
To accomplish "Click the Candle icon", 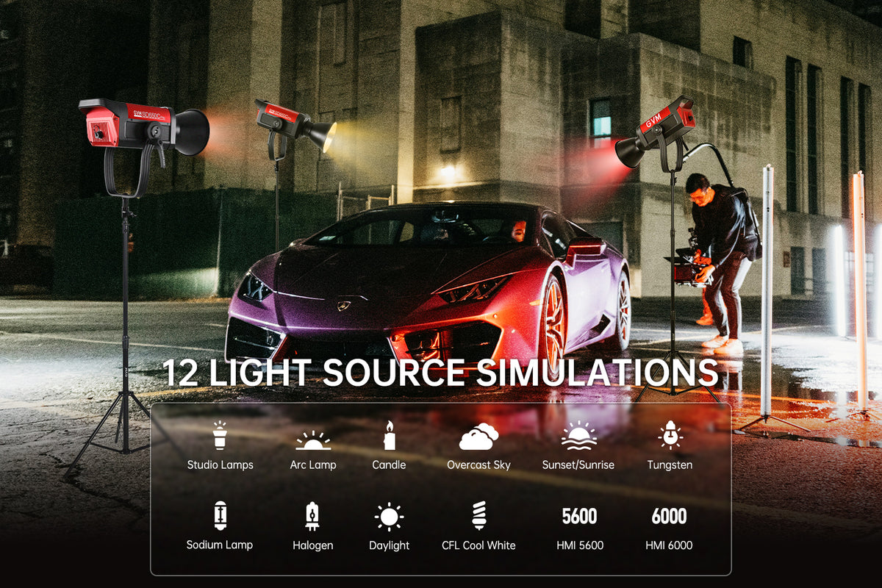I will [x=389, y=435].
